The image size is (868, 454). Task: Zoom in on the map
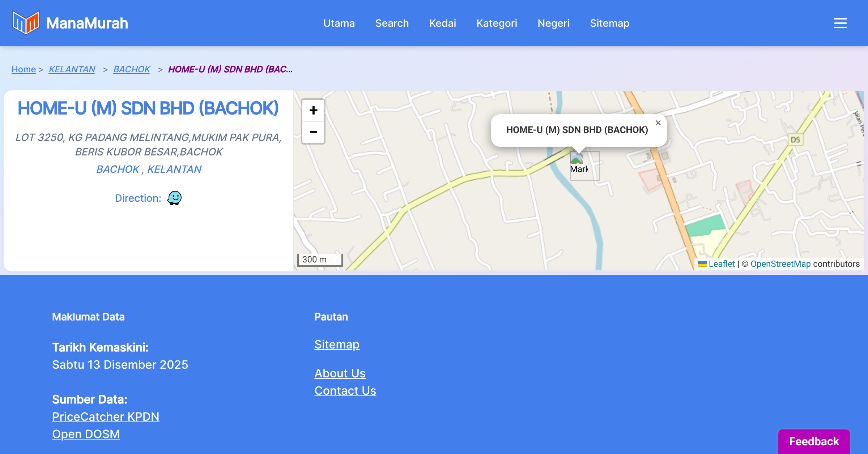coord(313,110)
